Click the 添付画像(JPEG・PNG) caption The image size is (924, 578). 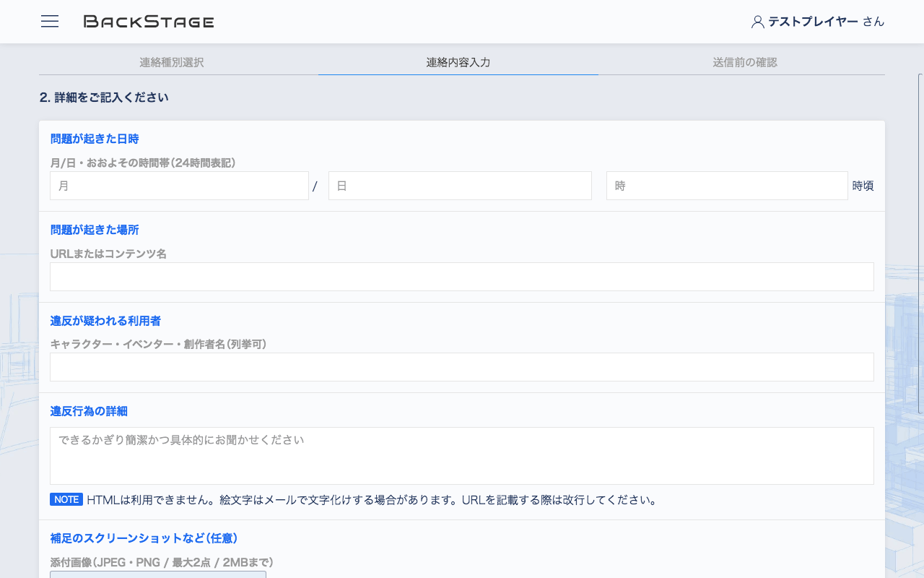[x=162, y=562]
